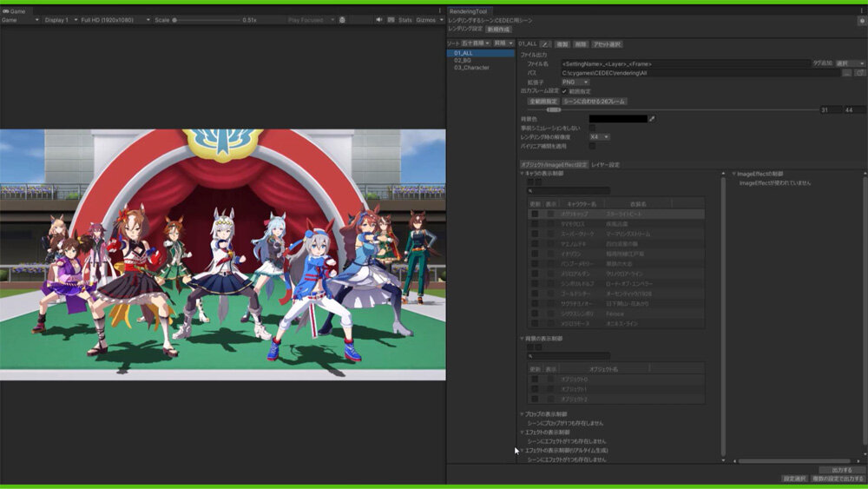Open the PNG extension dropdown
The image size is (868, 489).
(575, 82)
